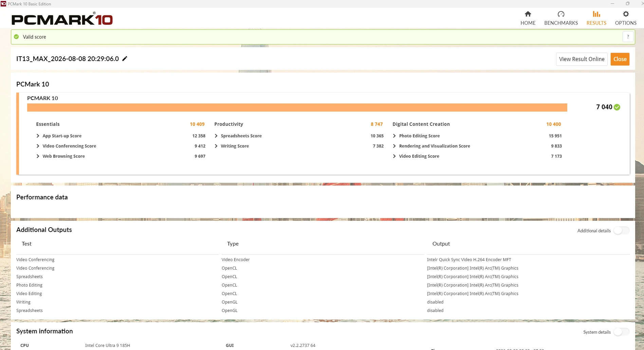Open OPTIONS section
644x350 pixels.
pyautogui.click(x=626, y=23)
